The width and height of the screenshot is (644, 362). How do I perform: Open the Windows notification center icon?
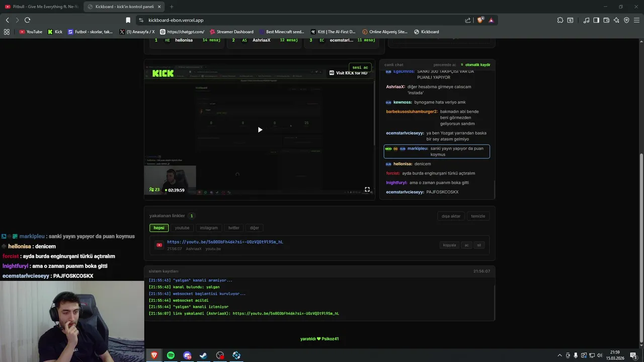tap(633, 355)
